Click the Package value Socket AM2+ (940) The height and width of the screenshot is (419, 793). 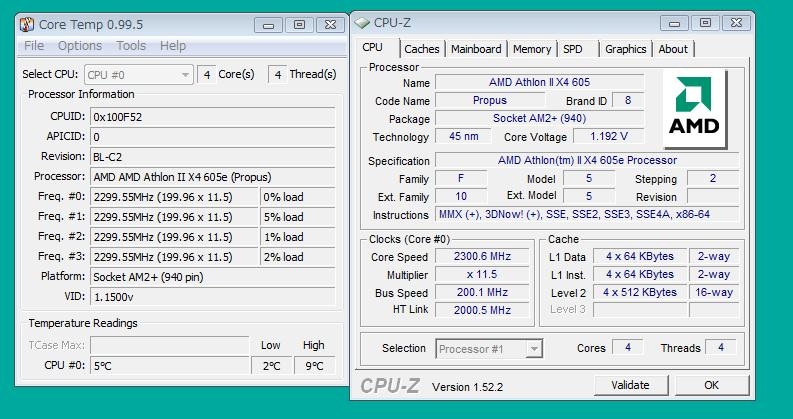tap(539, 118)
